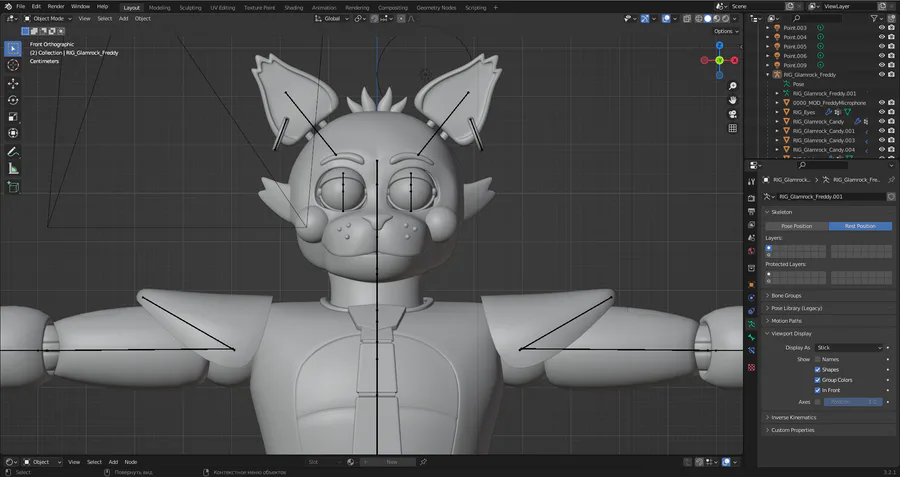The image size is (900, 477).
Task: Open the Scene properties tab
Action: point(751,238)
